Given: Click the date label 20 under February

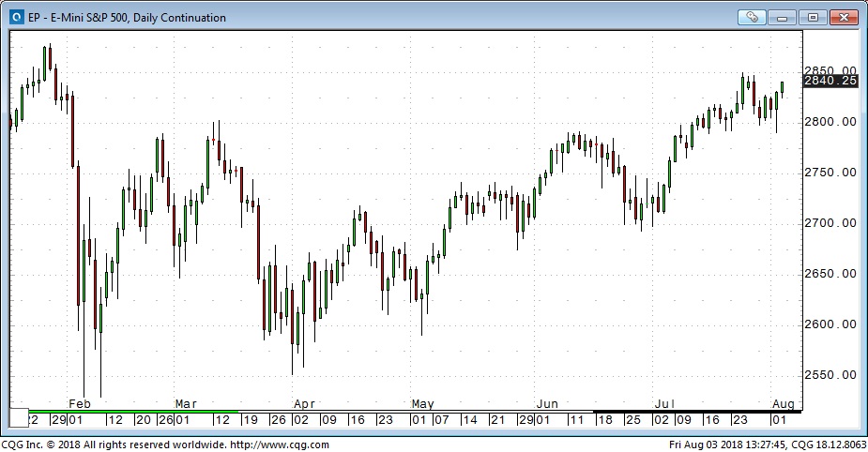Looking at the screenshot, I should (143, 420).
